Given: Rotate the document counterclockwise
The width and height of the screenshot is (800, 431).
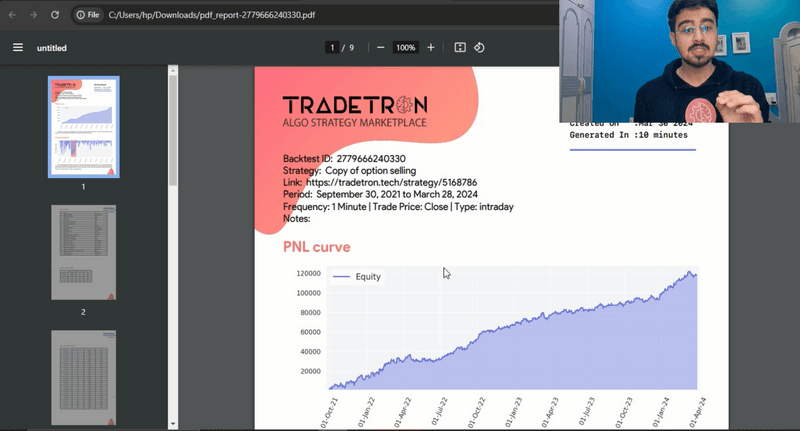Looking at the screenshot, I should (x=479, y=48).
